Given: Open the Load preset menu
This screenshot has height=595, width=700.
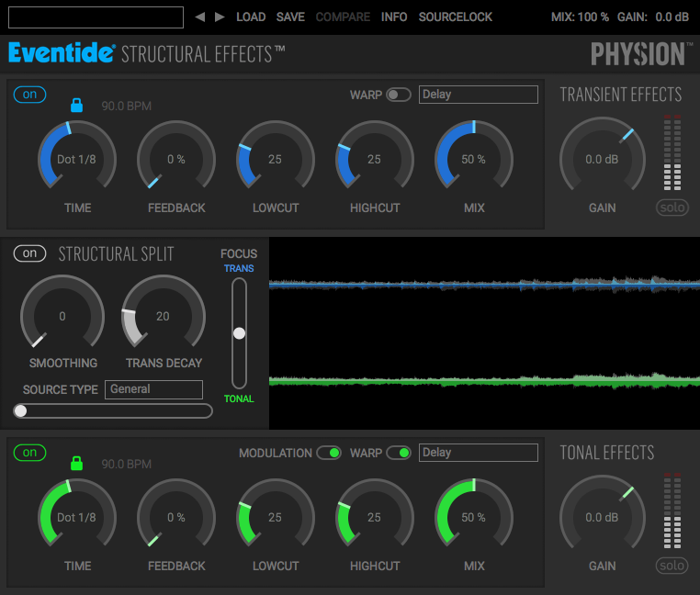Looking at the screenshot, I should (x=251, y=17).
